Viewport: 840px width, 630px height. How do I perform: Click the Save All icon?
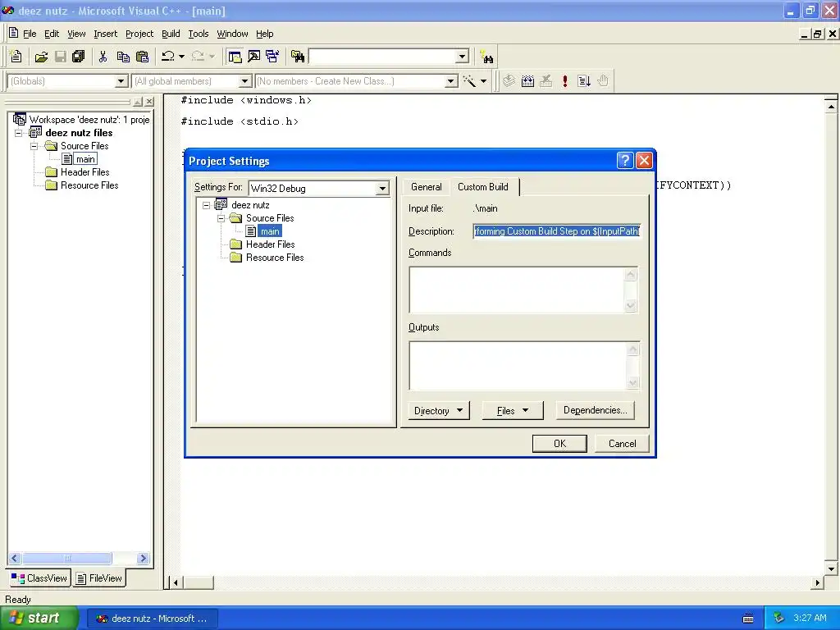[79, 57]
